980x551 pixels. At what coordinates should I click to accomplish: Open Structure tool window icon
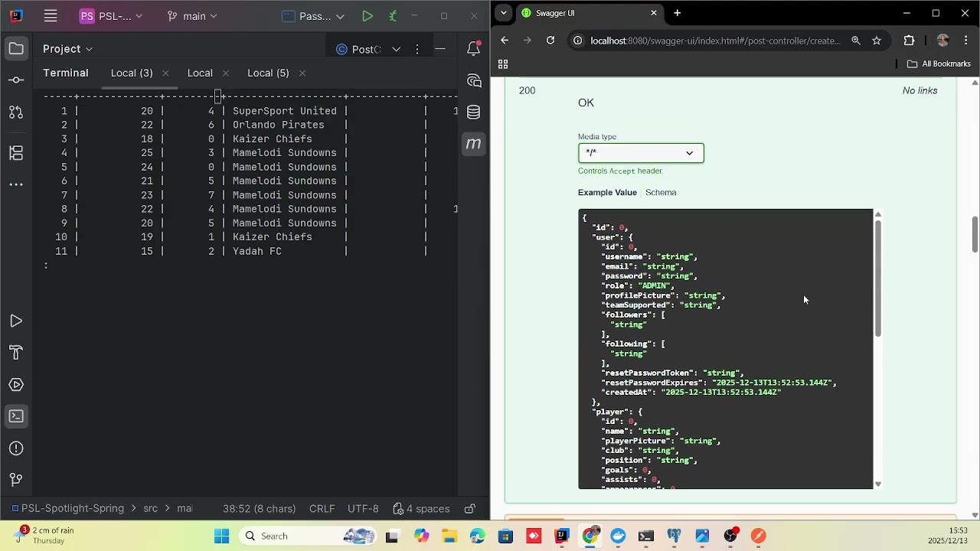16,153
